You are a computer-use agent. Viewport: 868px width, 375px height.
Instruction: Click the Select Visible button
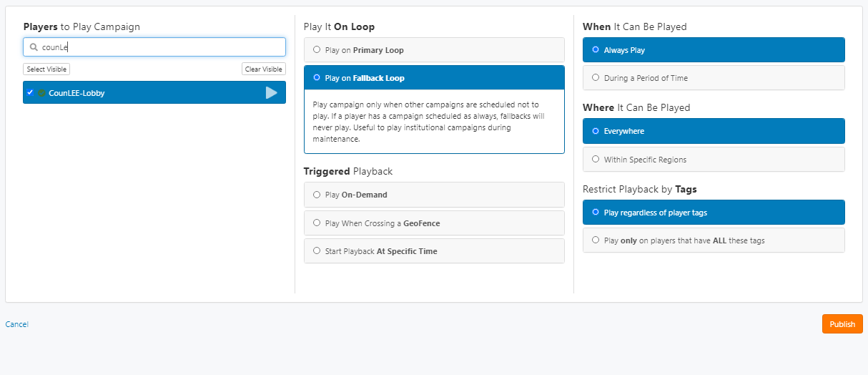[x=46, y=69]
